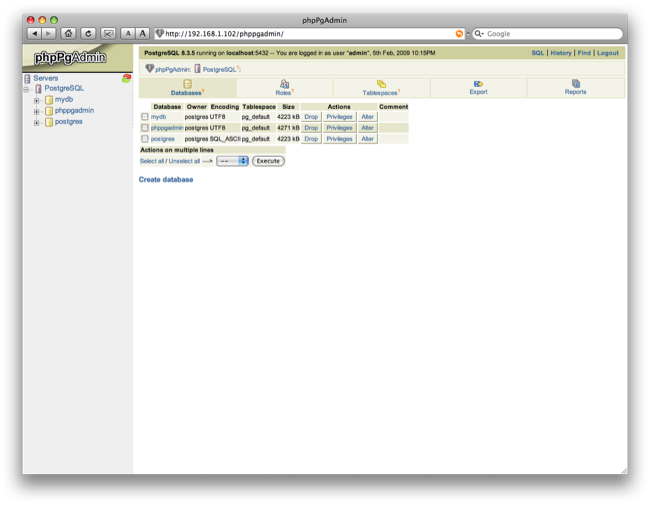Open the browser home page icon
This screenshot has width=650, height=505.
click(68, 34)
